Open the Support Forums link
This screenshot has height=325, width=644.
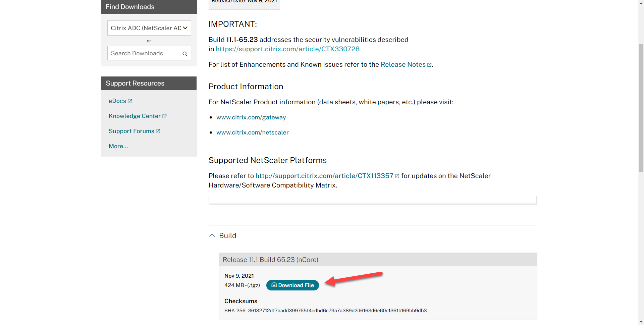(131, 131)
